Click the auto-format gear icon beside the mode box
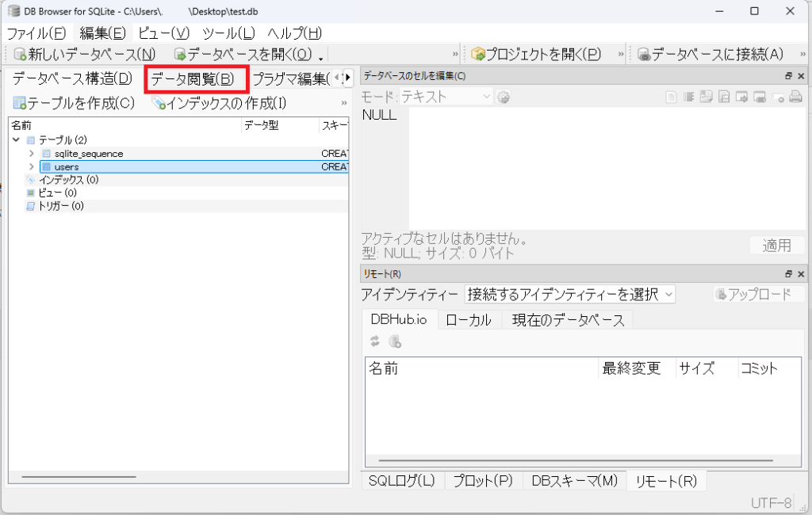Screen dimensions: 812x515 503,97
